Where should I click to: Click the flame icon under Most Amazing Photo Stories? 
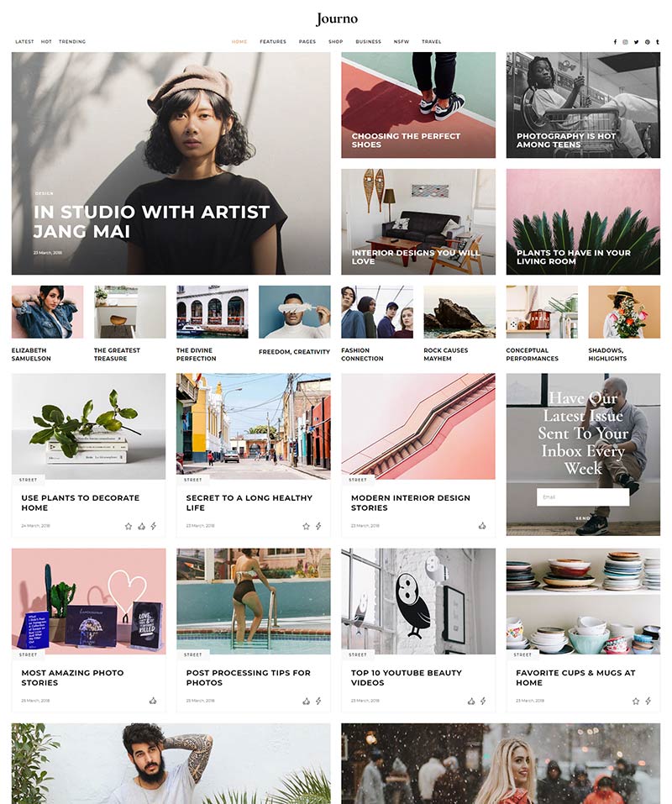click(153, 701)
